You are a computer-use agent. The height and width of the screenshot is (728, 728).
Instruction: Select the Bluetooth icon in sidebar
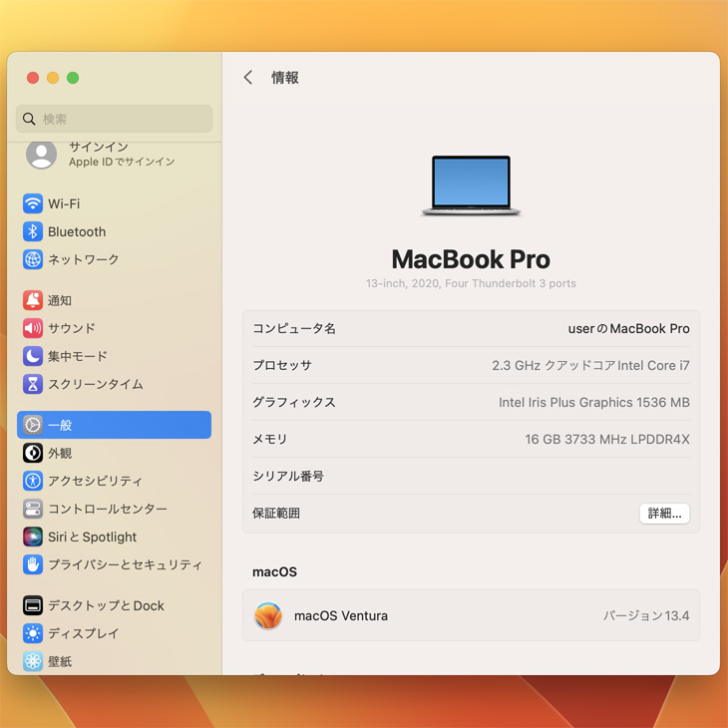click(x=33, y=231)
